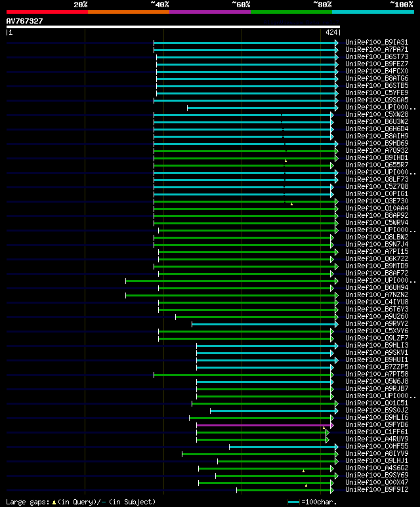Click the cyan ~100% identity legend segment
The image size is (420, 507).
(x=373, y=12)
